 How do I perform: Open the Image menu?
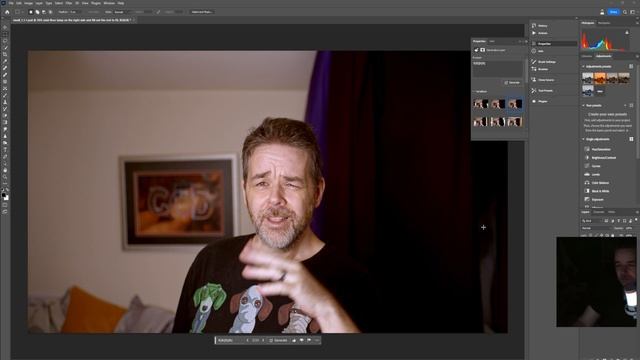tap(29, 3)
